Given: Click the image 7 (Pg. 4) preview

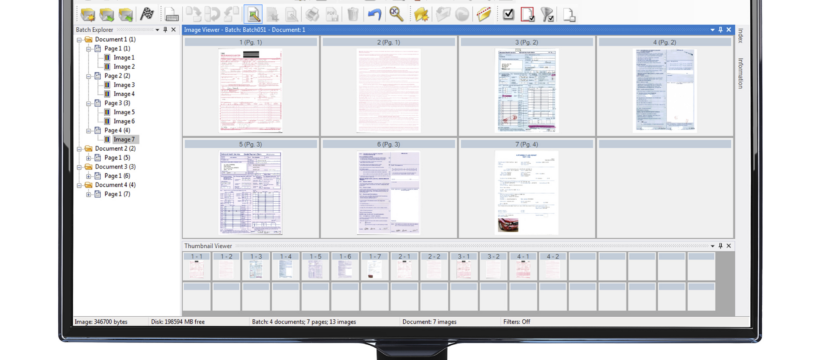Looking at the screenshot, I should 527,193.
